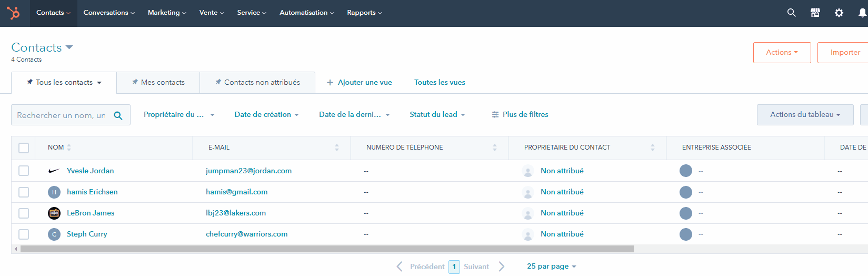Click company circle icon in Steph Curry row

[686, 234]
